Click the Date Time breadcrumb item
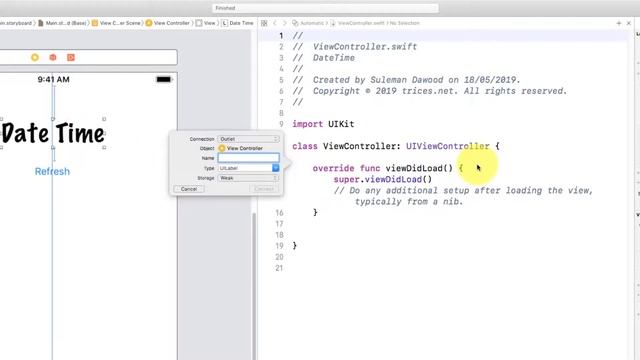The width and height of the screenshot is (640, 360). click(238, 23)
